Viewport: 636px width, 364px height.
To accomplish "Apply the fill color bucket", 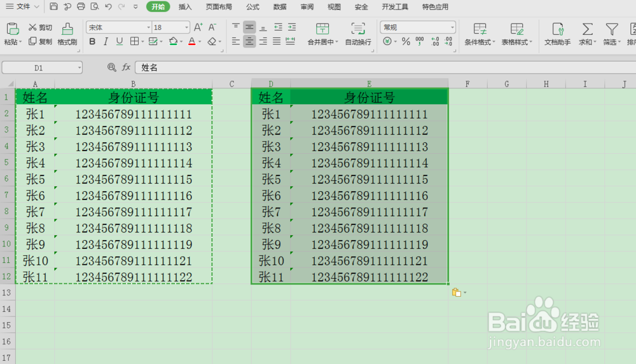I will (173, 41).
